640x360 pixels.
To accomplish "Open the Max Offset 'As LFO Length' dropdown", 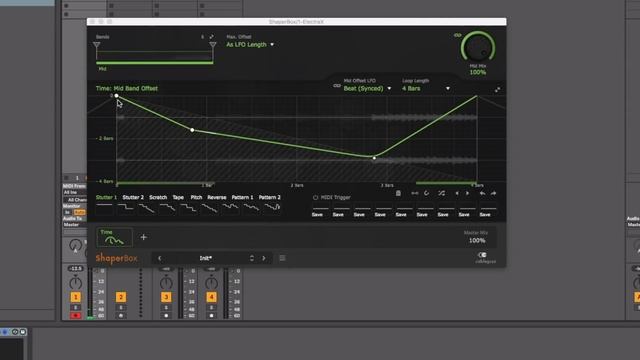I will pos(250,44).
